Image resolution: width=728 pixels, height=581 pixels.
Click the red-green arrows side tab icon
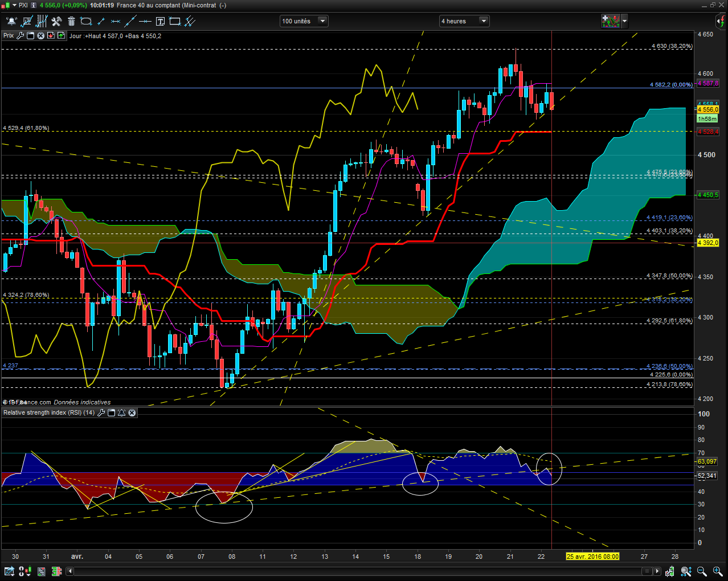[x=722, y=21]
